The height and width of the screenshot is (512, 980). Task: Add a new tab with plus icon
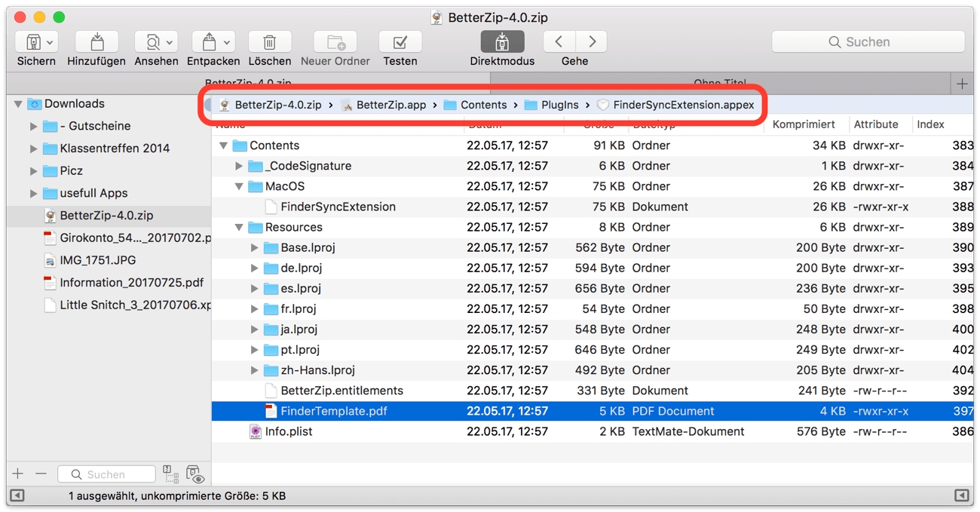962,84
